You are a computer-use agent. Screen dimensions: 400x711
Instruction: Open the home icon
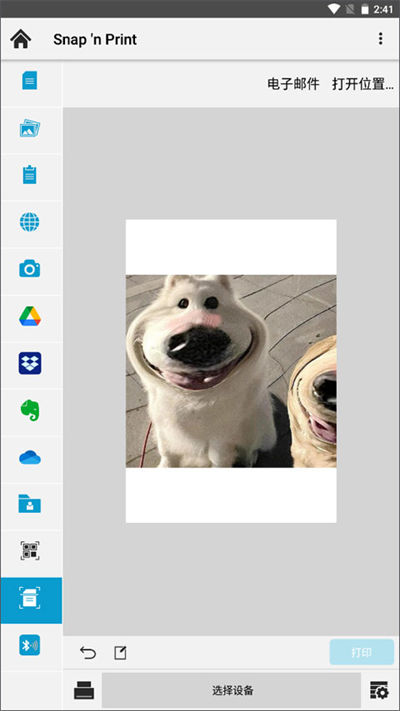click(21, 39)
